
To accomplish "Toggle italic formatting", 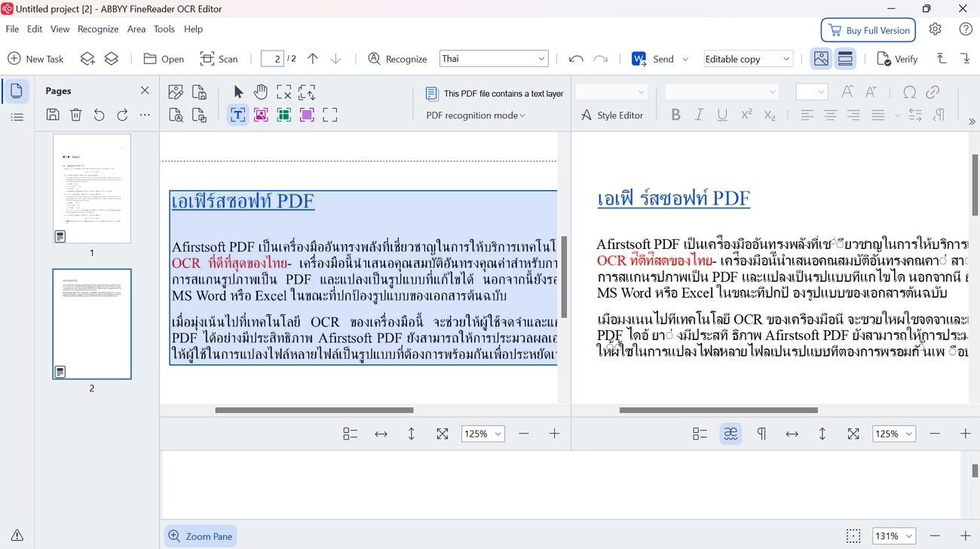I will pos(699,115).
